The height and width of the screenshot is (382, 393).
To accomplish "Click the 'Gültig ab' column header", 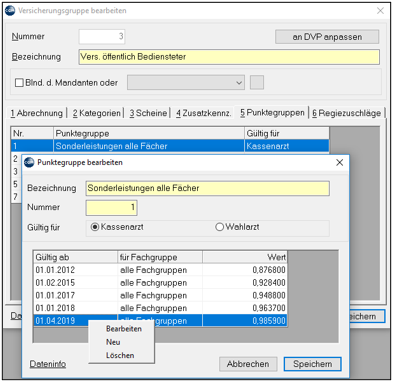I will (76, 257).
